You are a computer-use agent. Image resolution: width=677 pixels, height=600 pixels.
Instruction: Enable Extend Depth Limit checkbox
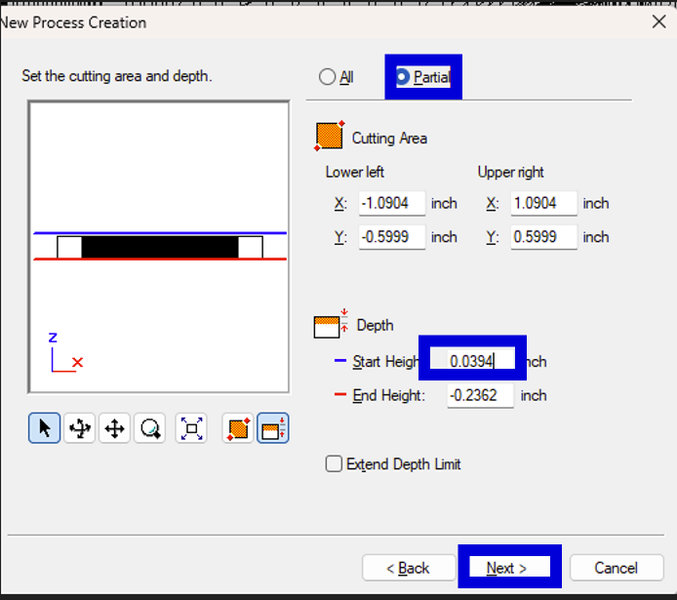point(333,464)
